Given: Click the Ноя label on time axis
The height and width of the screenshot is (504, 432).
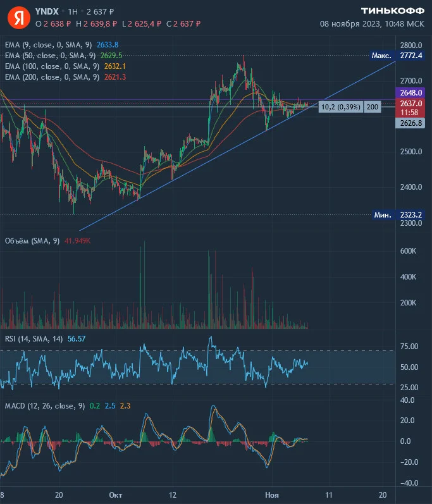Looking at the screenshot, I should coord(271,495).
